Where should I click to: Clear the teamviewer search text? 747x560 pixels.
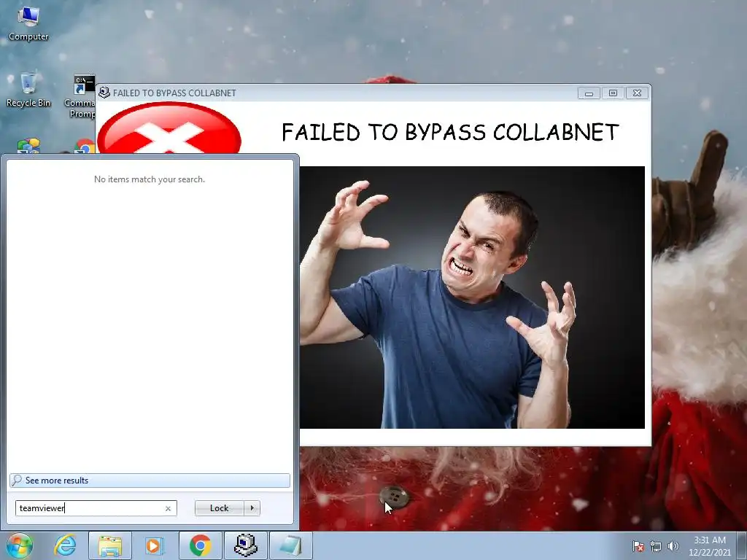pyautogui.click(x=168, y=508)
